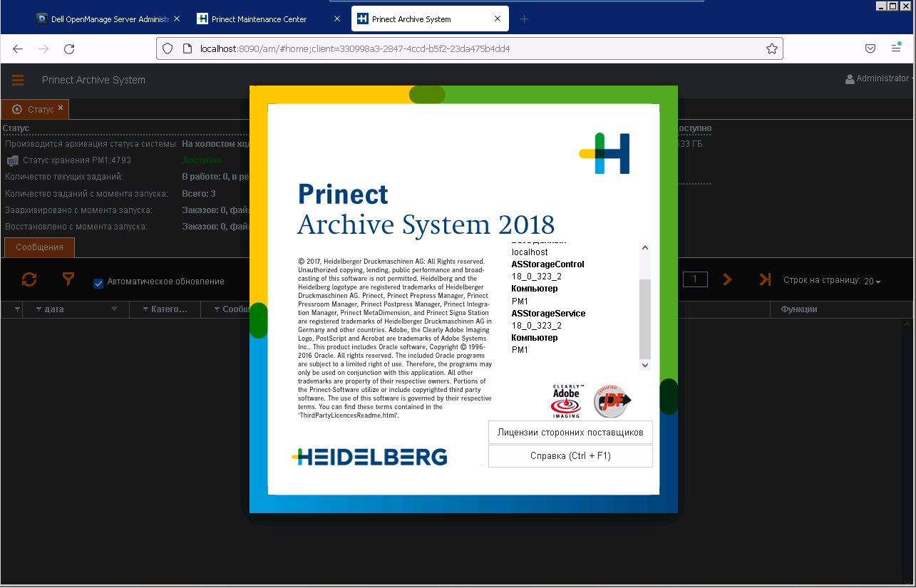This screenshot has height=588, width=916.
Task: Click the up arrow of the version list scrollbar
Action: pyautogui.click(x=645, y=248)
